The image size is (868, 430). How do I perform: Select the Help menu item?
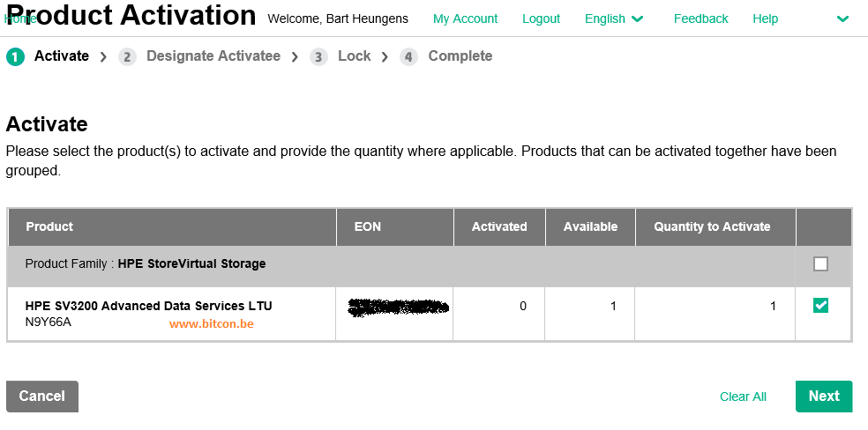pos(765,19)
